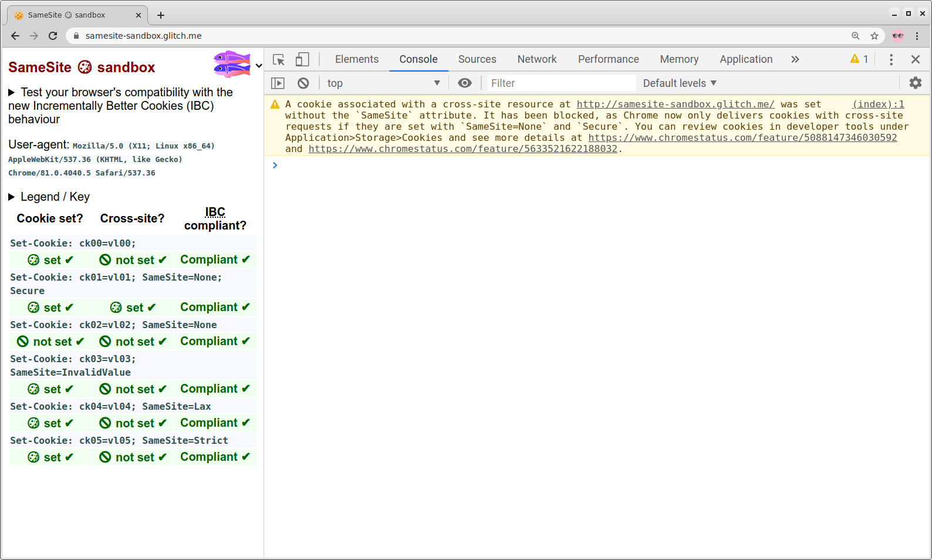Expand the browser compatibility description
The image size is (932, 560).
tap(120, 106)
